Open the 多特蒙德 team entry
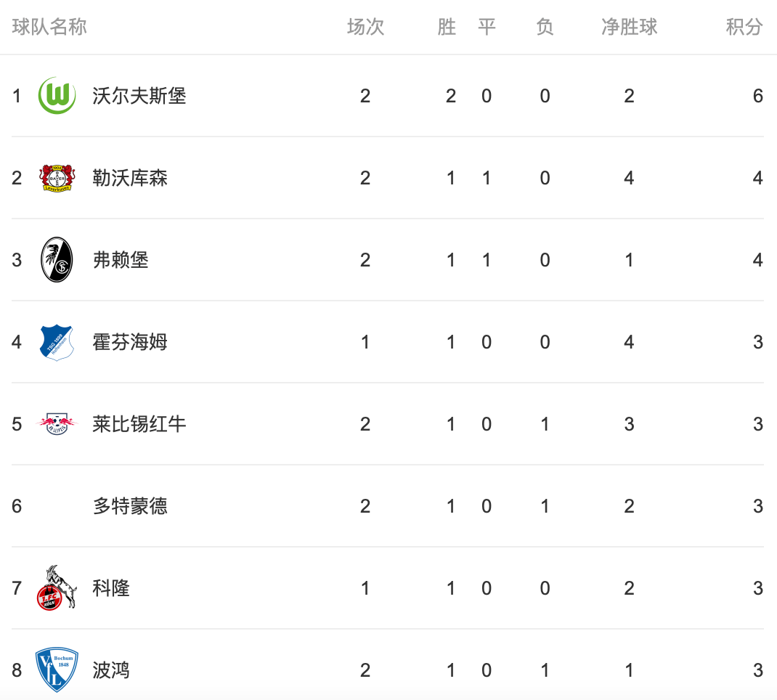Viewport: 777px width, 700px height. (130, 506)
